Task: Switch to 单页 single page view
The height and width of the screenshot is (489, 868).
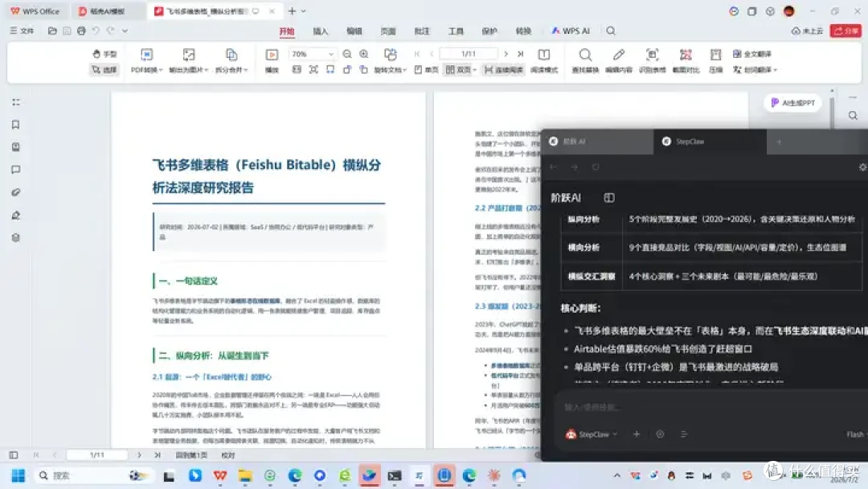Action: coord(426,70)
